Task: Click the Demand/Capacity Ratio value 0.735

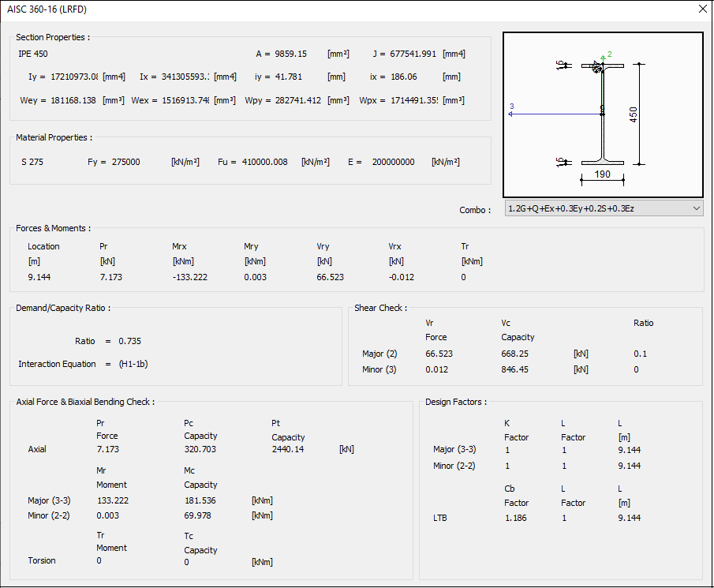Action: [x=131, y=341]
